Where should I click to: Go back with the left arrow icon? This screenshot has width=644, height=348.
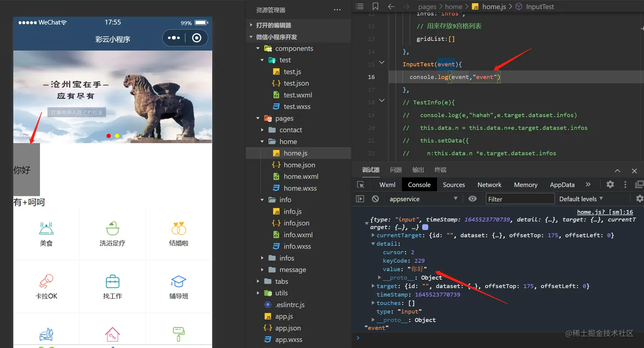[x=391, y=6]
